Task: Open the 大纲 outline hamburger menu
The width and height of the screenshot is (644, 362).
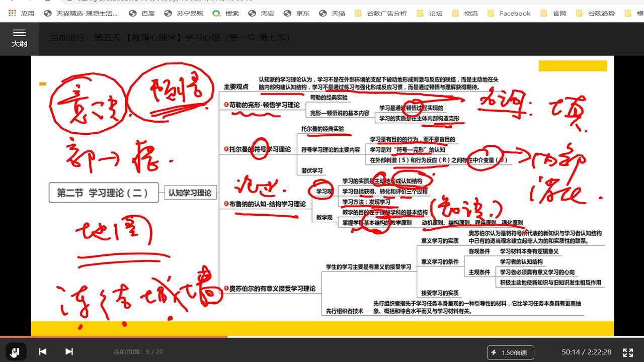Action: [20, 38]
